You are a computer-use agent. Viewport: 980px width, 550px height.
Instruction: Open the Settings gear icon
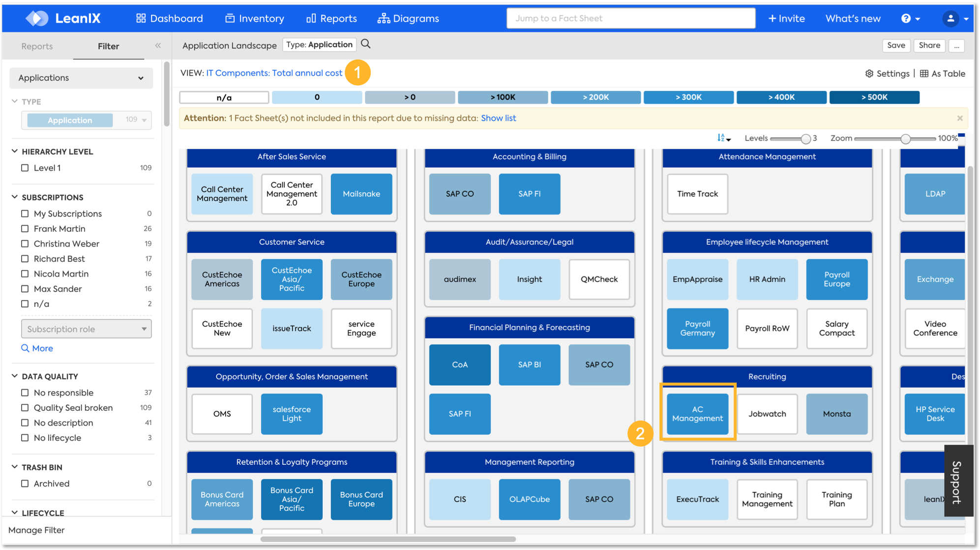tap(869, 74)
